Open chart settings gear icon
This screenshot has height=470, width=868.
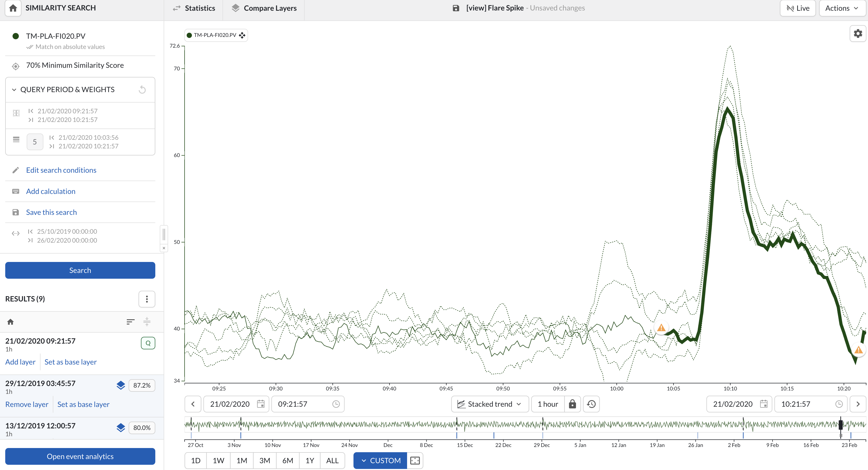tap(858, 33)
